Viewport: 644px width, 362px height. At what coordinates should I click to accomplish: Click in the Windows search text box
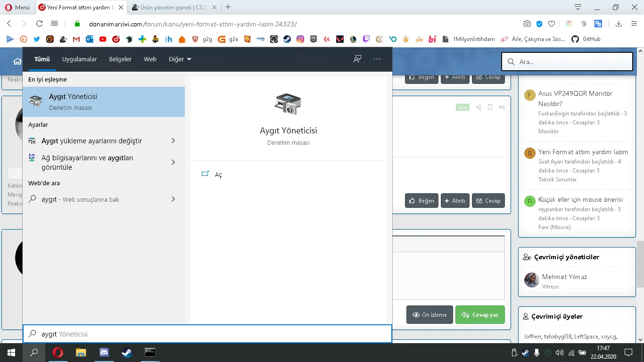pyautogui.click(x=207, y=334)
